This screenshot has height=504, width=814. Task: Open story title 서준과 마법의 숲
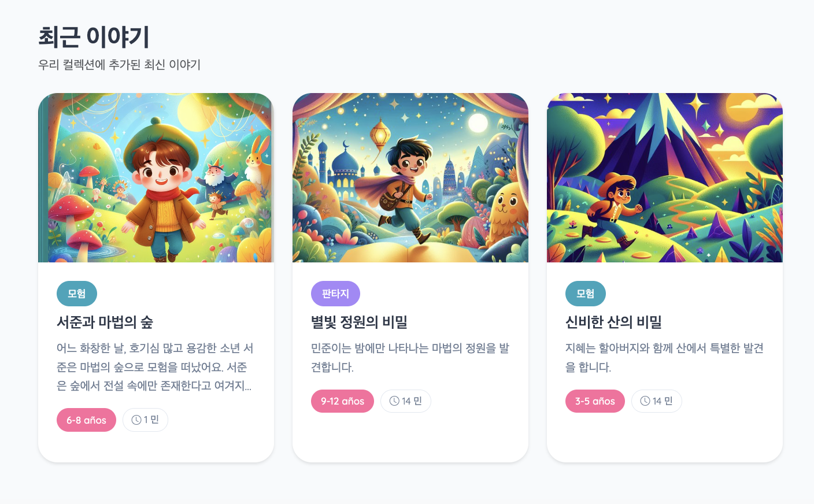pyautogui.click(x=105, y=322)
